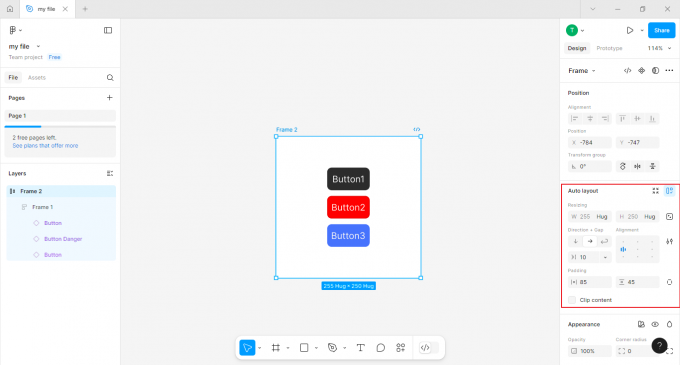Align vertical centers icon

(637, 119)
